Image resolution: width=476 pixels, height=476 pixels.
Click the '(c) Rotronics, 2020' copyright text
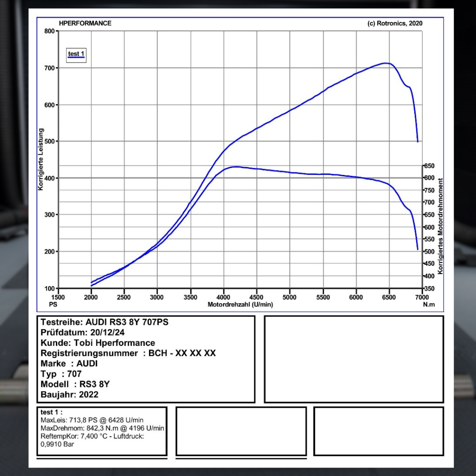(394, 23)
